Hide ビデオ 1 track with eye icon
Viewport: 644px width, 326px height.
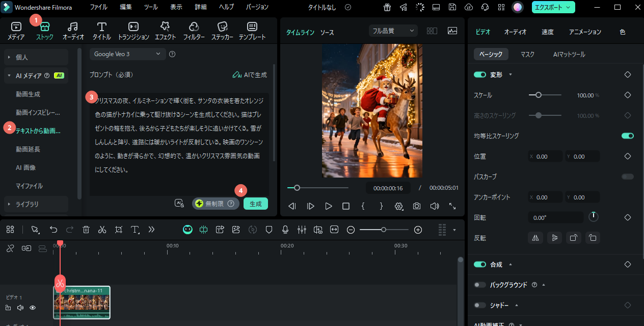[x=33, y=308]
